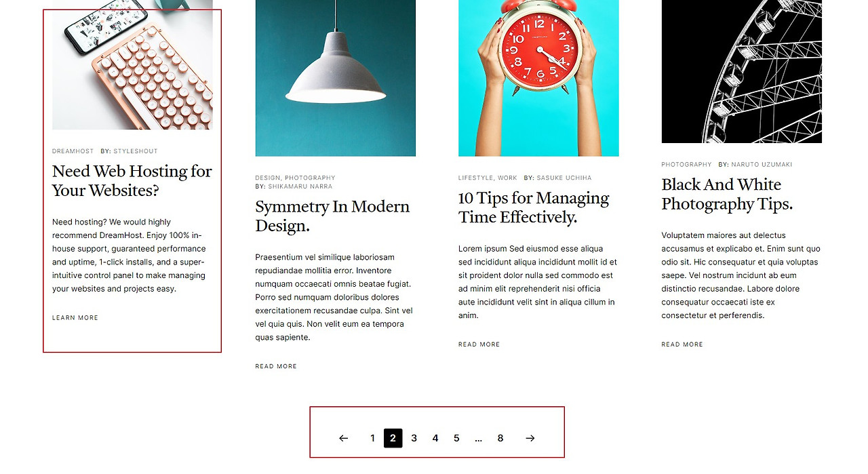868x474 pixels.
Task: Click Read More under 10 Tips post
Action: coord(479,344)
